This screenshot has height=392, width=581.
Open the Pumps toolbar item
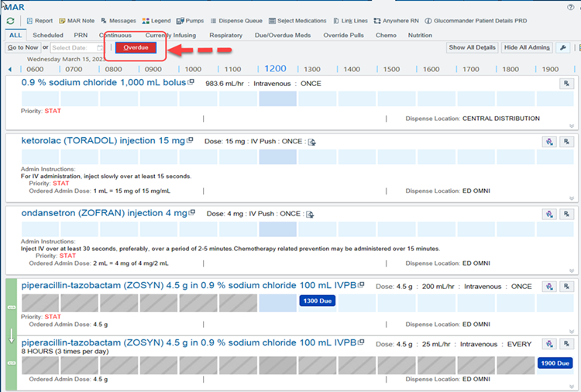191,21
